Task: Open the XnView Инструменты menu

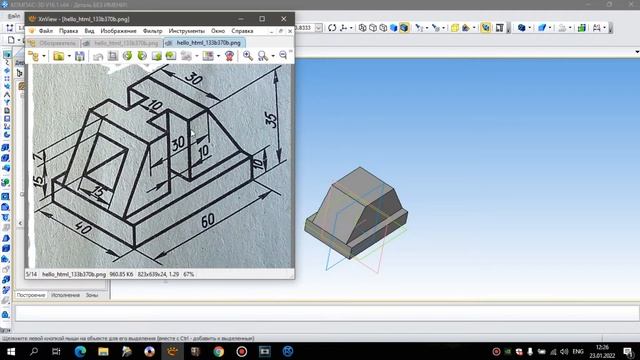Action: coord(187,31)
